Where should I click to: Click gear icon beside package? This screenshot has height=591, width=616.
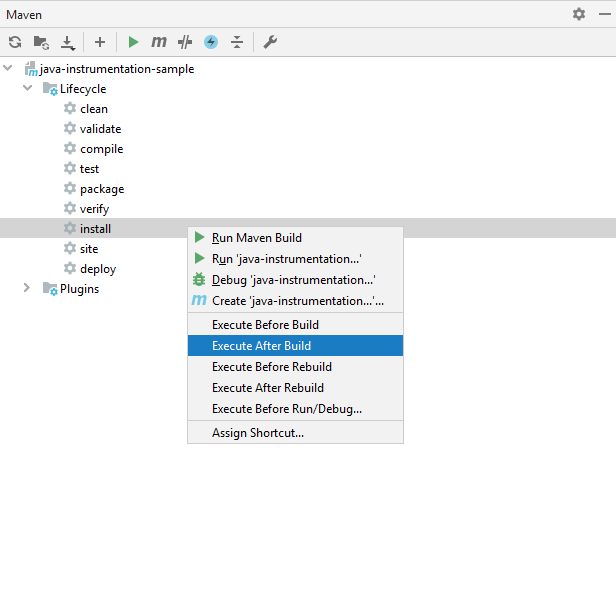click(70, 188)
